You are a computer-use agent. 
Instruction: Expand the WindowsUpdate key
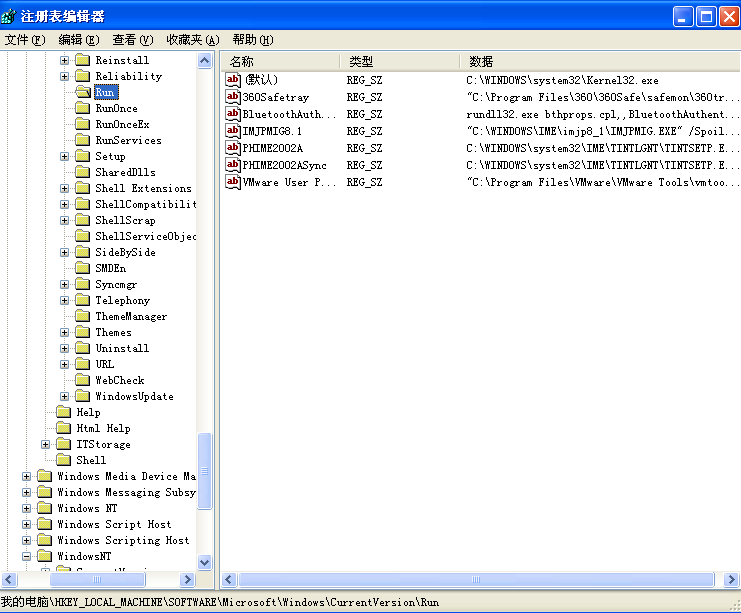65,397
